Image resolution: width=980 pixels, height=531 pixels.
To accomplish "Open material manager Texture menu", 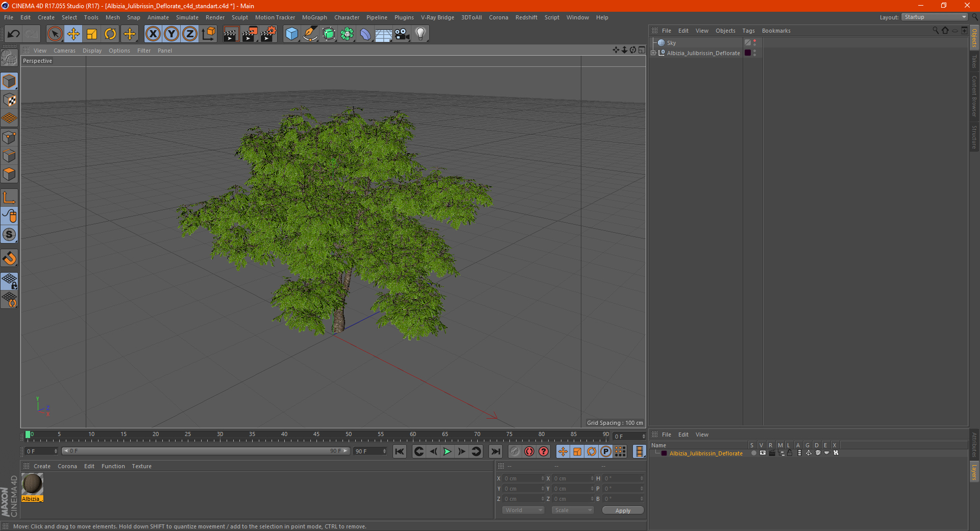I will pos(141,466).
